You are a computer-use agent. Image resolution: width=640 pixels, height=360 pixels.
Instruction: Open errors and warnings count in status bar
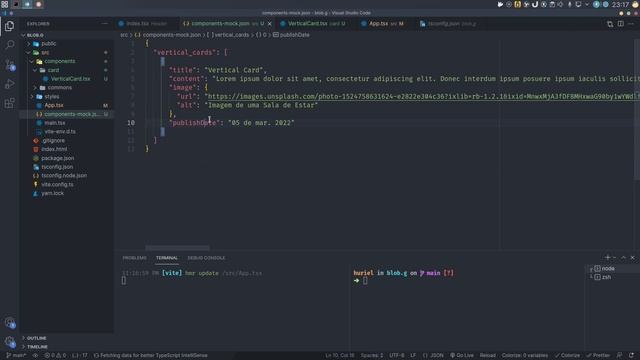[x=55, y=355]
